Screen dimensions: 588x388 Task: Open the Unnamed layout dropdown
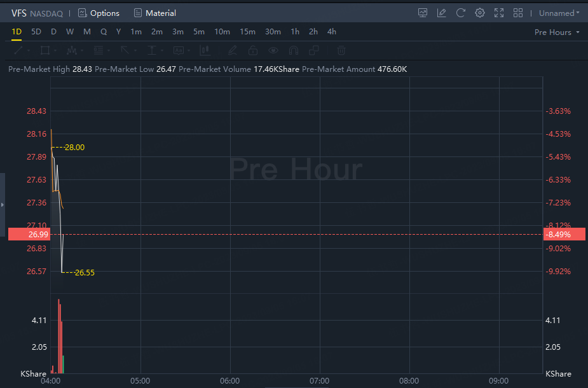pyautogui.click(x=559, y=13)
